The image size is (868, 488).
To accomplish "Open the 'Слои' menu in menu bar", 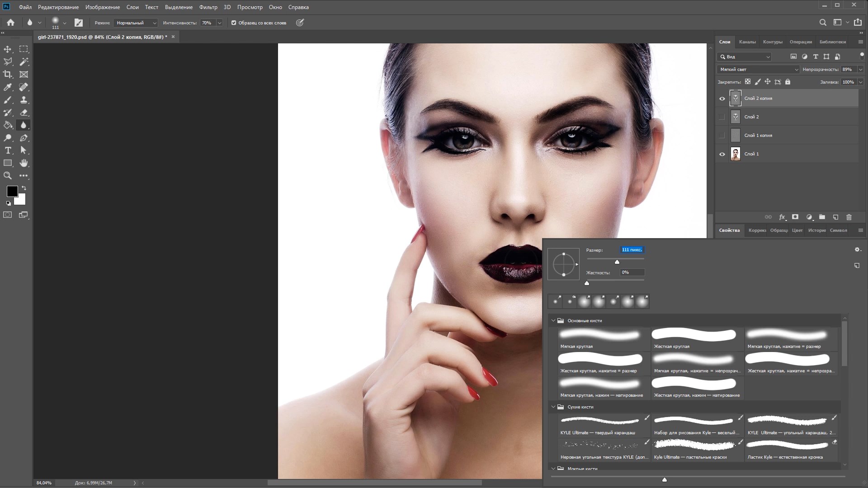I will [132, 7].
